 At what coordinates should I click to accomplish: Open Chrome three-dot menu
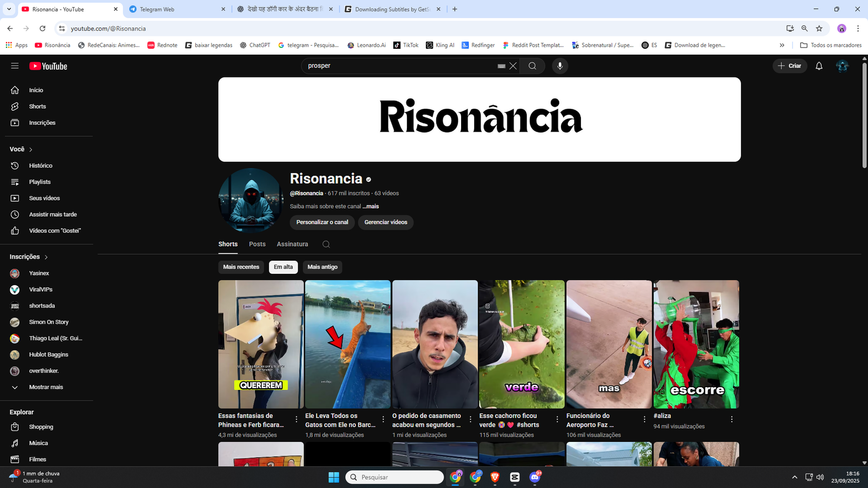click(858, 28)
